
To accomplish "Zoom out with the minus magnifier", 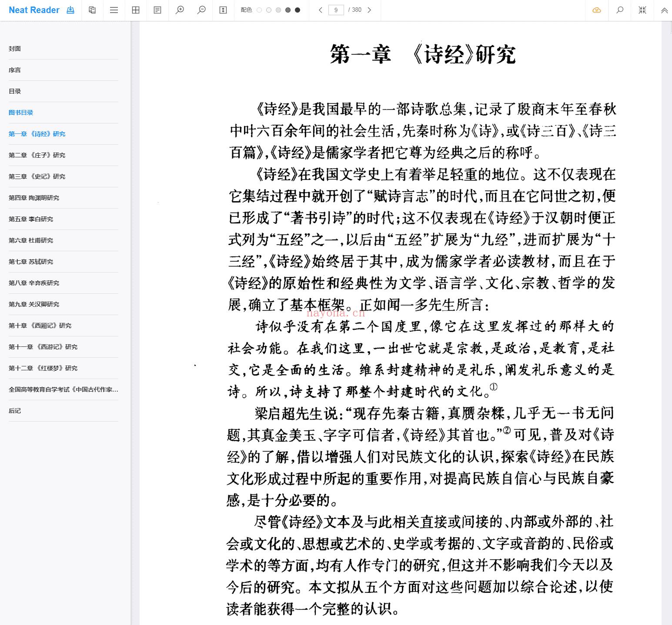I will (x=201, y=10).
